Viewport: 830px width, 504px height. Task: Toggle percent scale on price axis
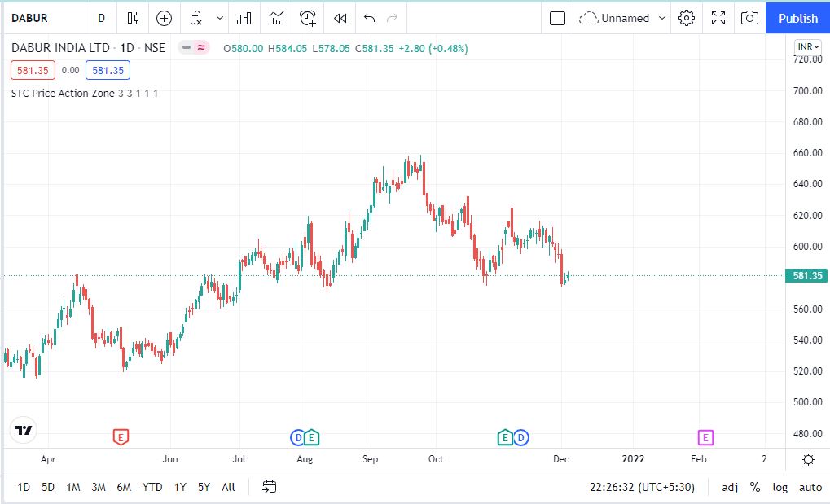point(755,487)
